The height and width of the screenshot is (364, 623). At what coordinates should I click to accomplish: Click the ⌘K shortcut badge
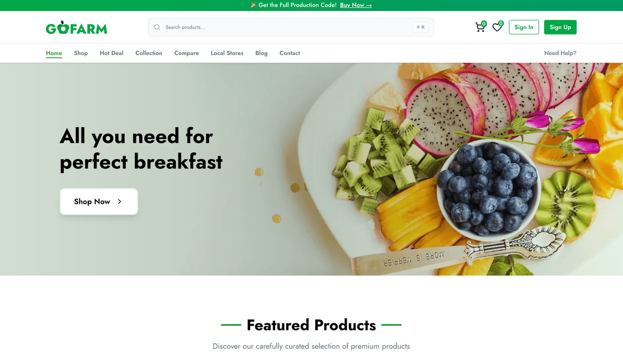tap(421, 27)
